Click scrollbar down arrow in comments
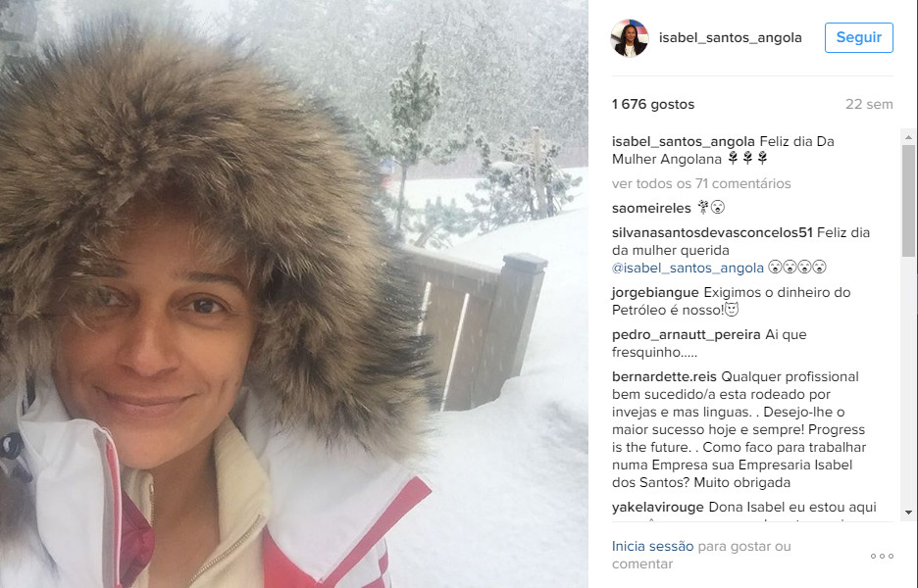The height and width of the screenshot is (588, 918). pos(908,512)
